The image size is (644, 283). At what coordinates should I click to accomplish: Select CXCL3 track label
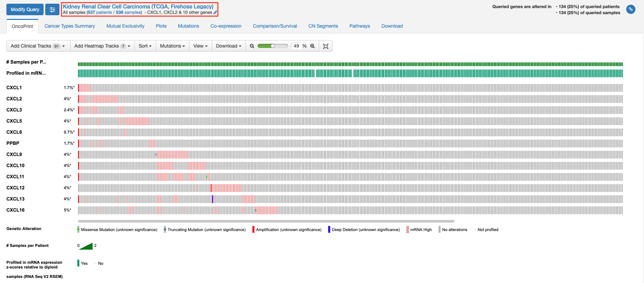[14, 110]
